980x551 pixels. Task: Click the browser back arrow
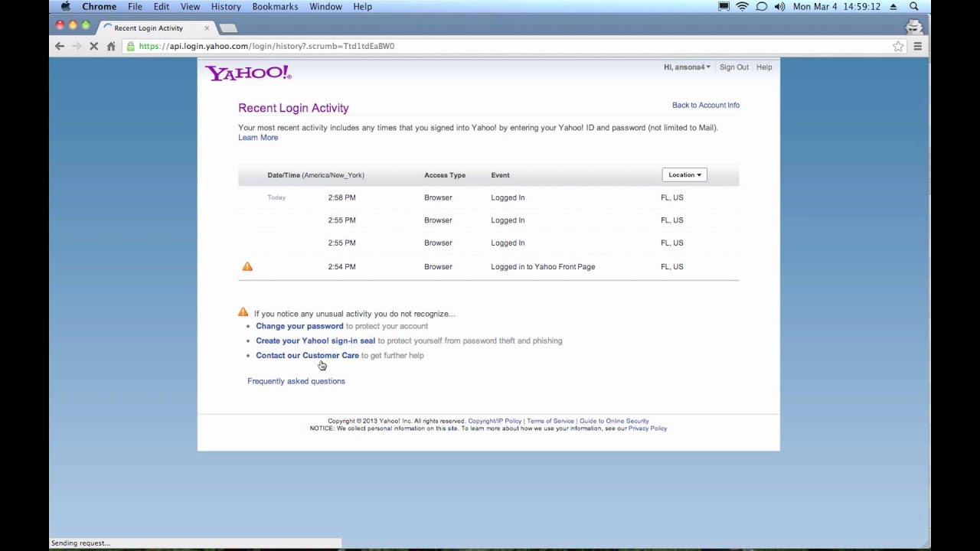[60, 46]
